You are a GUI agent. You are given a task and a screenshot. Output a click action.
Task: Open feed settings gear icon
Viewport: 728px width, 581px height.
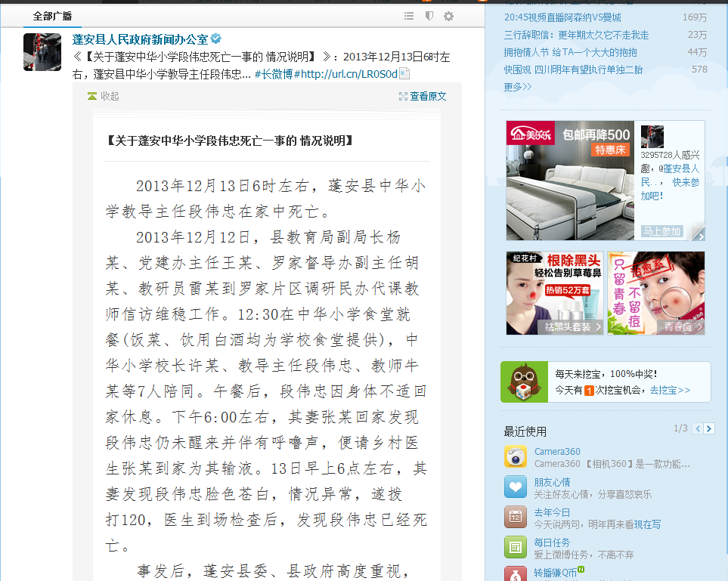pos(448,16)
